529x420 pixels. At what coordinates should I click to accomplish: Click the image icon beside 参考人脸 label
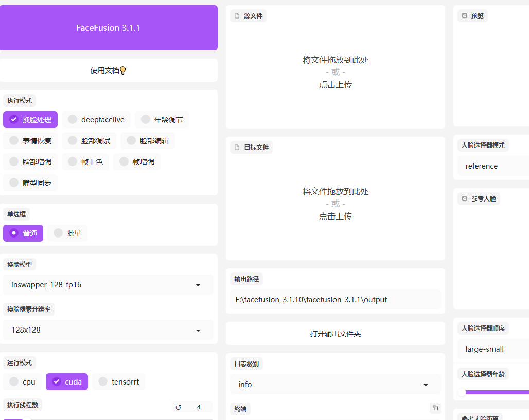tap(464, 199)
